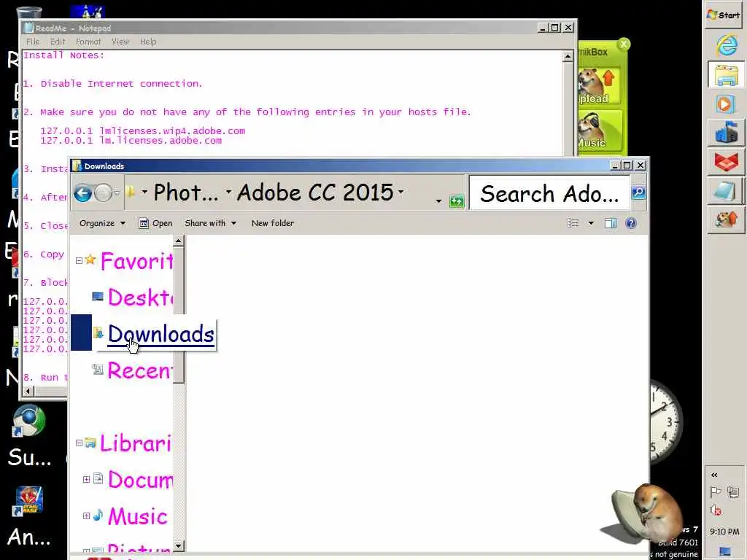Open recent pages dropdown beside Forward button

117,193
